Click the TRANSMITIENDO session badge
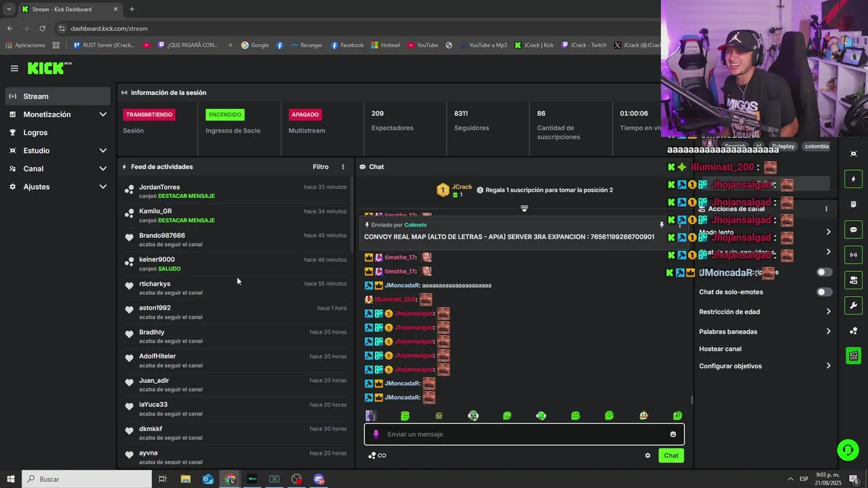Viewport: 868px width, 488px height. [x=149, y=115]
